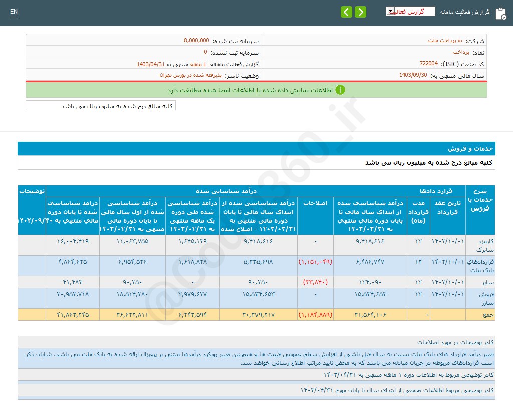513x420 pixels.
Task: Click the monthly activity report clipboard icon
Action: (501, 13)
